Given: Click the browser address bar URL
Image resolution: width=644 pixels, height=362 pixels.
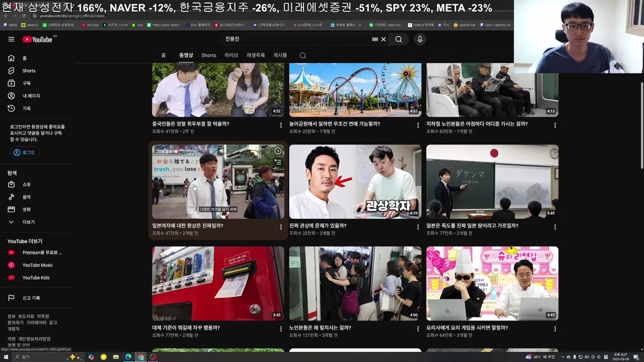Looking at the screenshot, I should 72,16.
